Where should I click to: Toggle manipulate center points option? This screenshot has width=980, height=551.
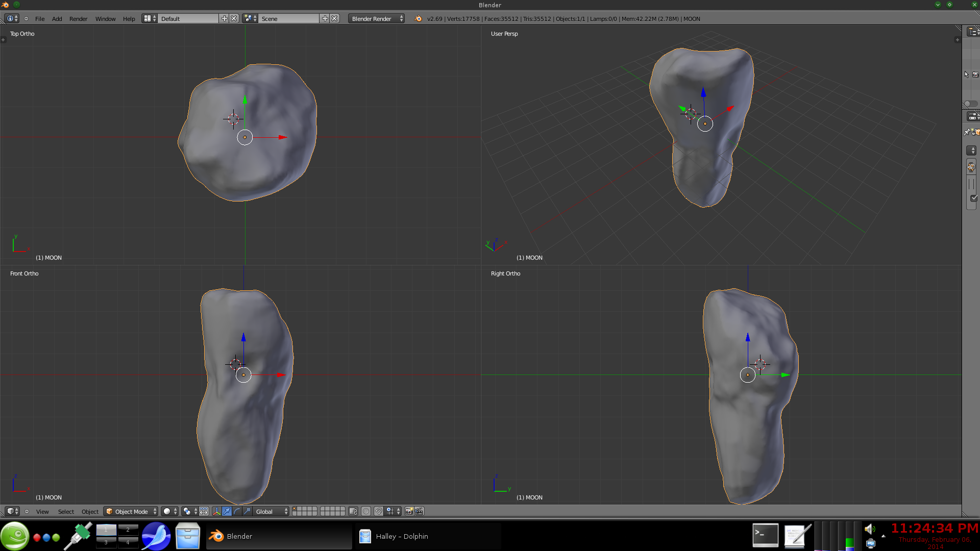point(204,511)
